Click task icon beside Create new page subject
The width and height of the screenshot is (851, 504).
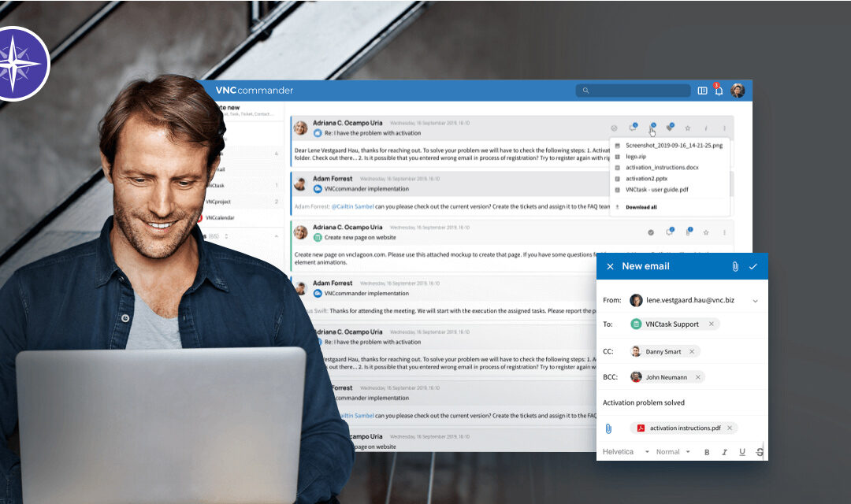pos(318,237)
